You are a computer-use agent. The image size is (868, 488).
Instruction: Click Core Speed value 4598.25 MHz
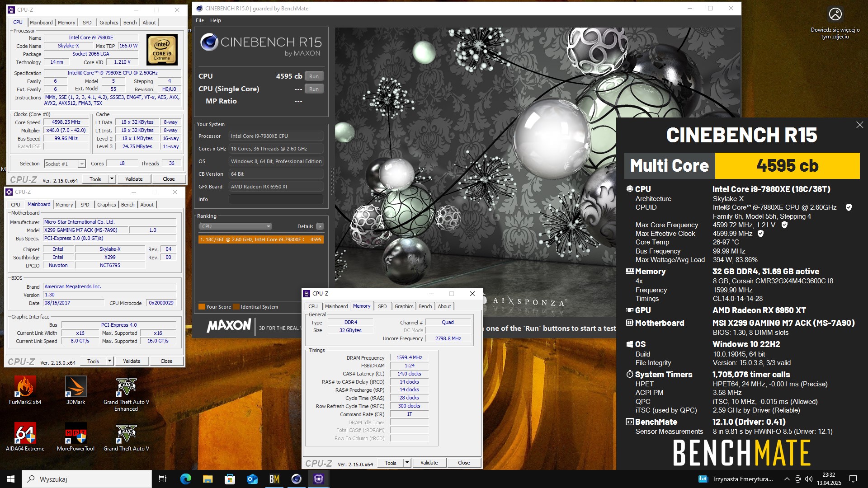point(66,122)
